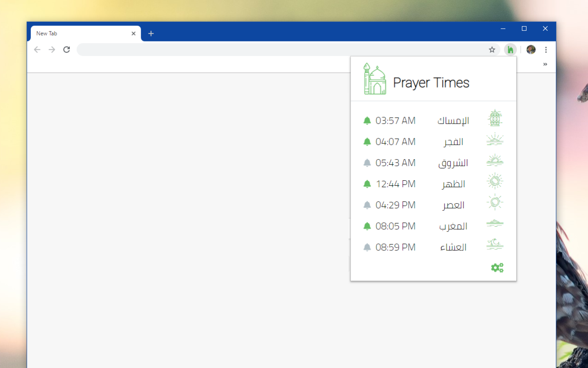Screen dimensions: 588x368
Task: Go forward to next page
Action: coord(52,50)
